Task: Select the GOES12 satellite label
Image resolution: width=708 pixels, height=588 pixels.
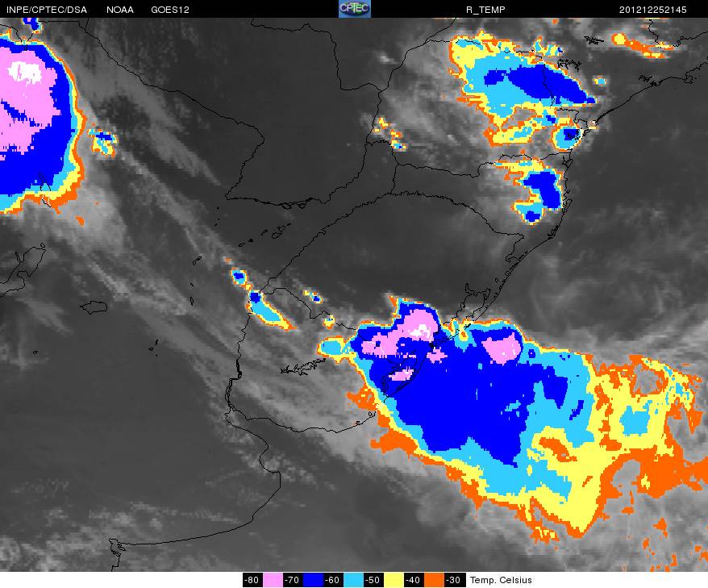Action: point(170,10)
